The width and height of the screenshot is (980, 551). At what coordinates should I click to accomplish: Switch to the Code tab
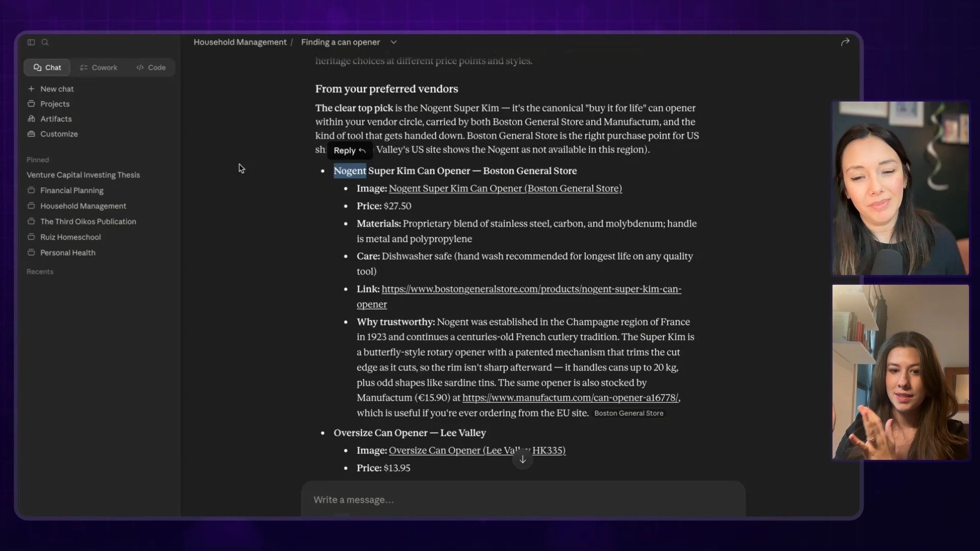coord(151,67)
